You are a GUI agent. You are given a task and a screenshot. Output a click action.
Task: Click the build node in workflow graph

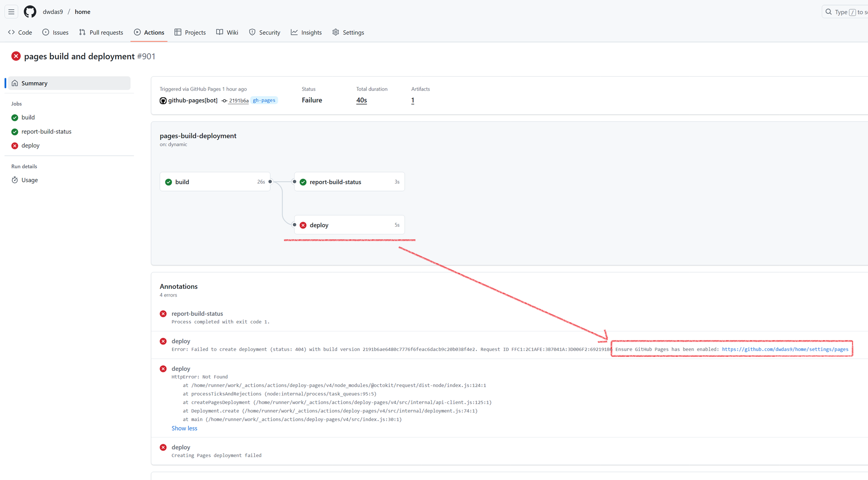(215, 182)
